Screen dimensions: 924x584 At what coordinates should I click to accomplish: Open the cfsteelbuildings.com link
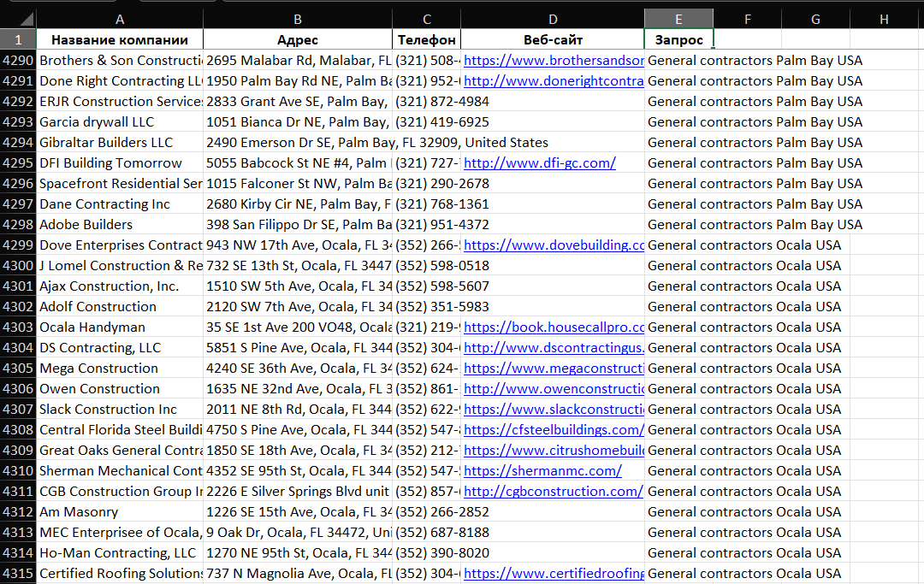[x=554, y=430]
